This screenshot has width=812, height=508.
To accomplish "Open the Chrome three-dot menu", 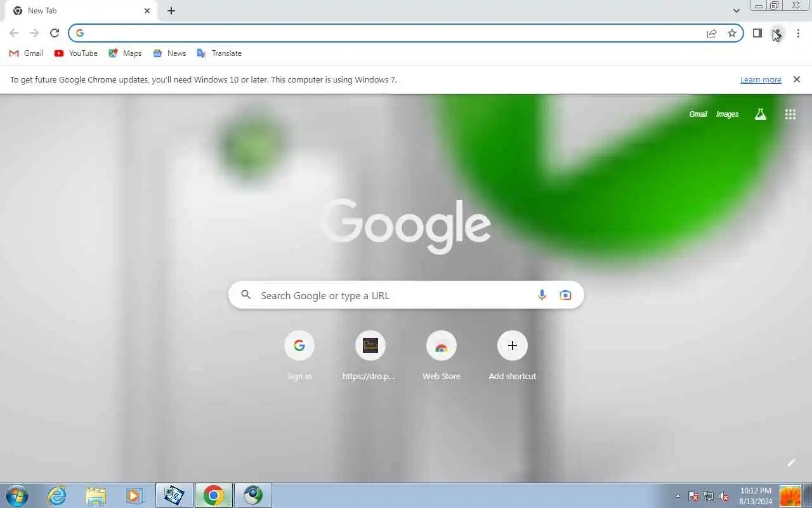I will [798, 33].
